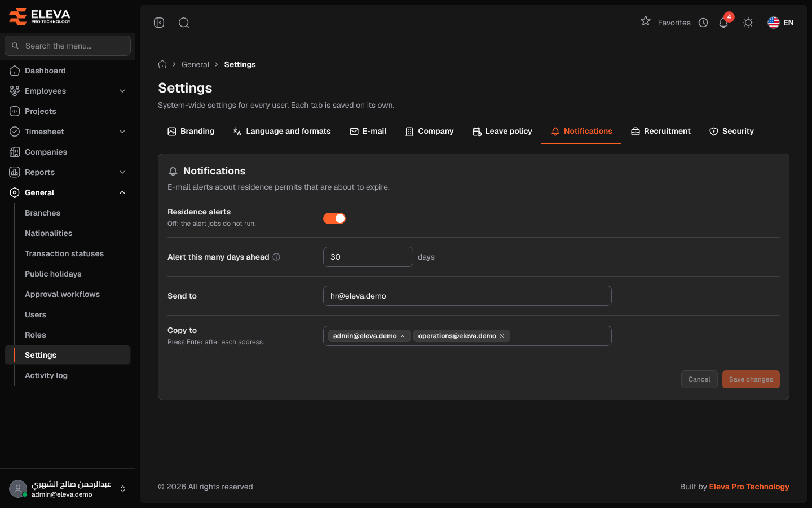Click the days ahead field showing 30

(368, 257)
